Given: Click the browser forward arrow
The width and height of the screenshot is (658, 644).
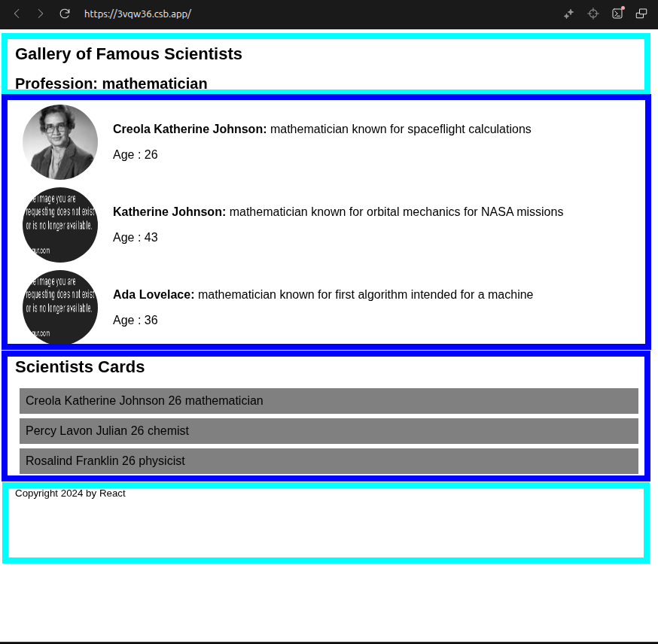Looking at the screenshot, I should [41, 14].
